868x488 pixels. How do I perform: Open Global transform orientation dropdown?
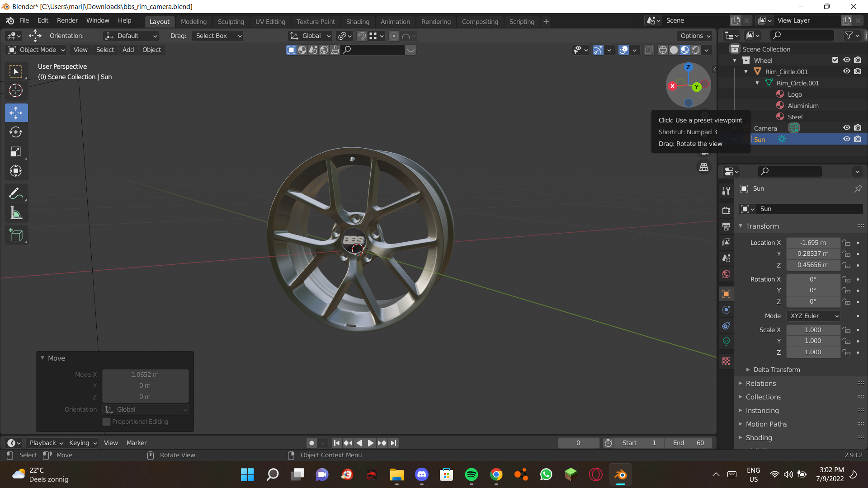[310, 36]
